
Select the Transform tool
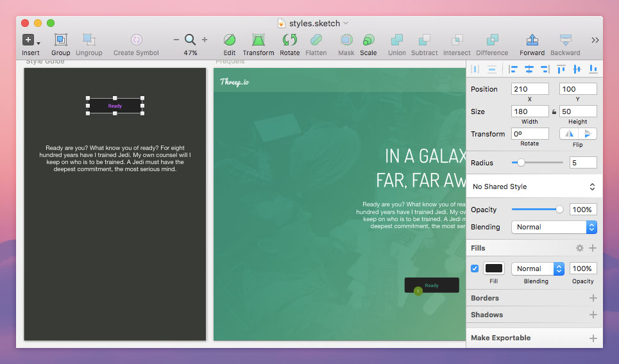pyautogui.click(x=258, y=40)
